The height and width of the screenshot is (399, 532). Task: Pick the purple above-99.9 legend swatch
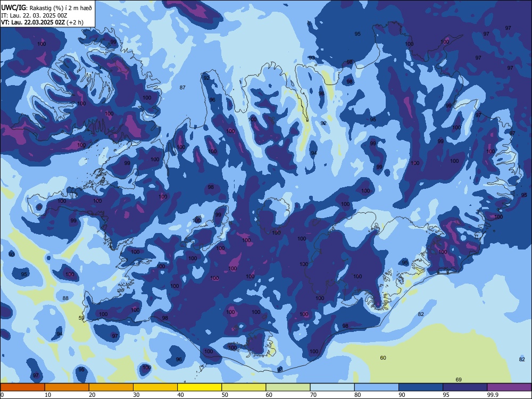point(509,387)
